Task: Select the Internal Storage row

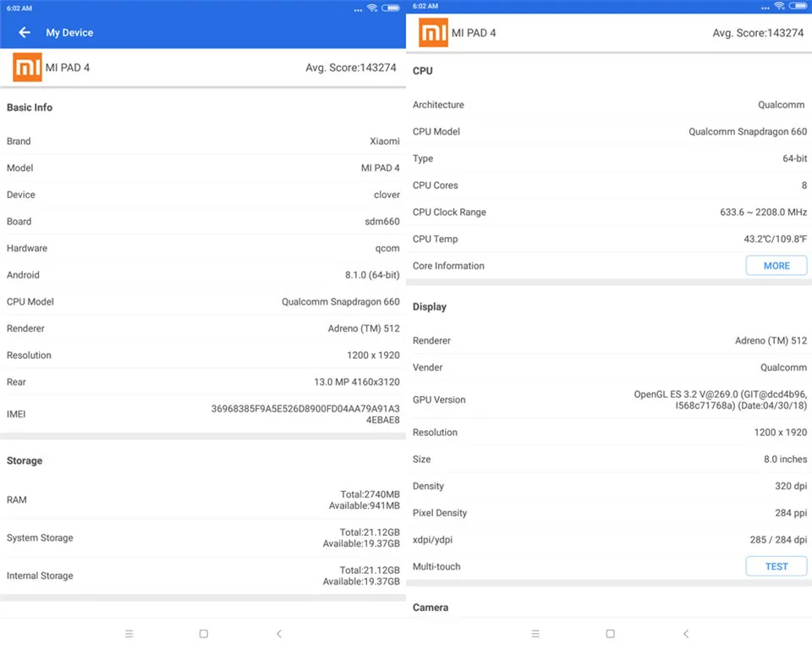Action: [x=203, y=576]
